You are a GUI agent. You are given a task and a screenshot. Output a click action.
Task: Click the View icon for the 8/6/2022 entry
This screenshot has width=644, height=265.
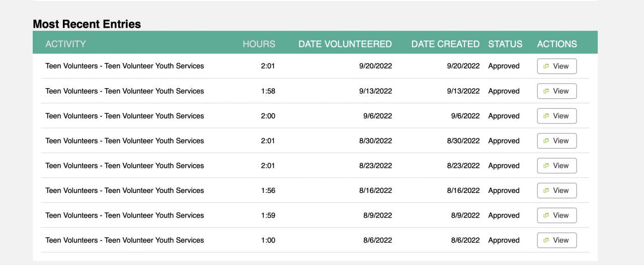pyautogui.click(x=546, y=240)
